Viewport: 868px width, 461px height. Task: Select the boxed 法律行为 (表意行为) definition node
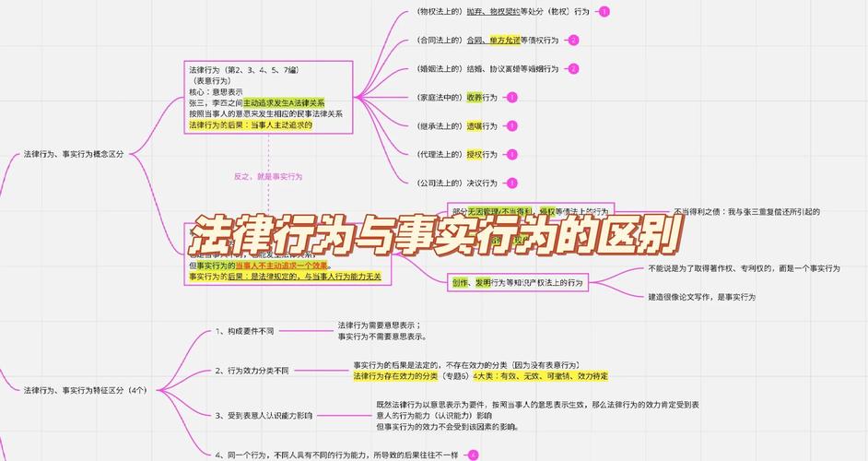[267, 98]
